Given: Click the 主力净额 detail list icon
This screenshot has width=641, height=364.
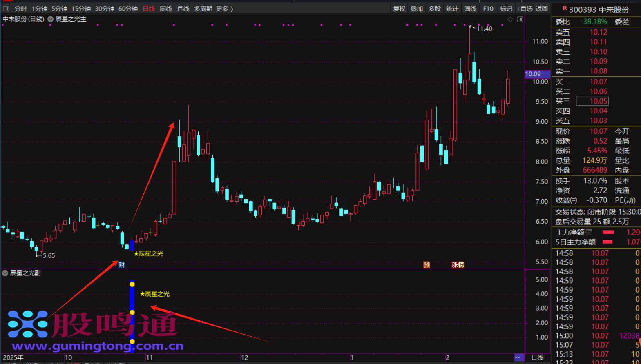Looking at the screenshot, I should 589,232.
